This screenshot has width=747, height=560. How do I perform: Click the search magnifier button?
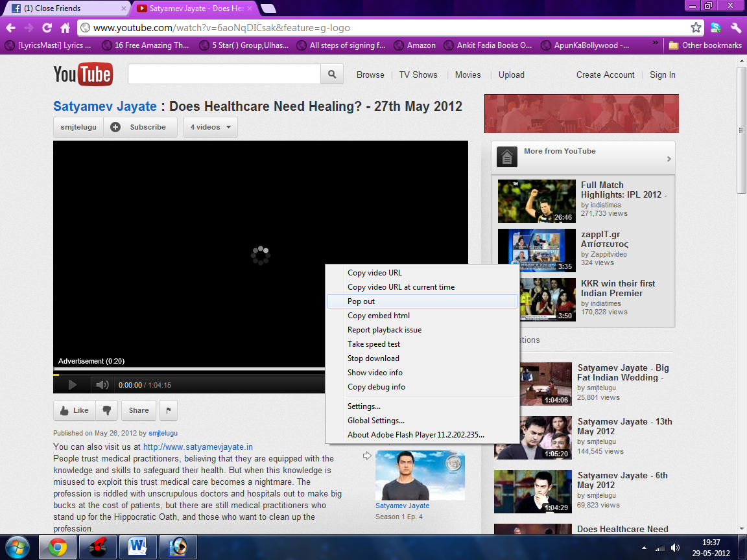point(332,75)
